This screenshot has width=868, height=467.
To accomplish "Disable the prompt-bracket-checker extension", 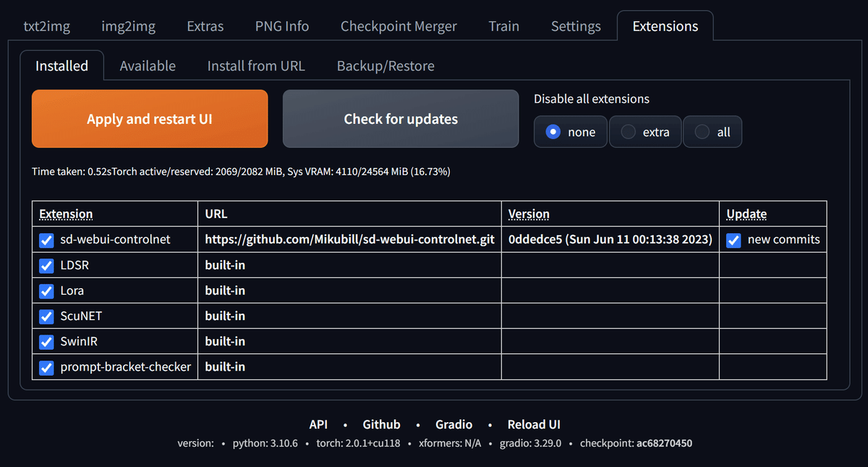I will tap(46, 367).
